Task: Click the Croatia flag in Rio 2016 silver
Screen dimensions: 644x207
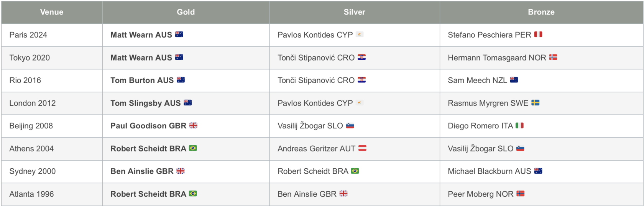Action: 361,80
